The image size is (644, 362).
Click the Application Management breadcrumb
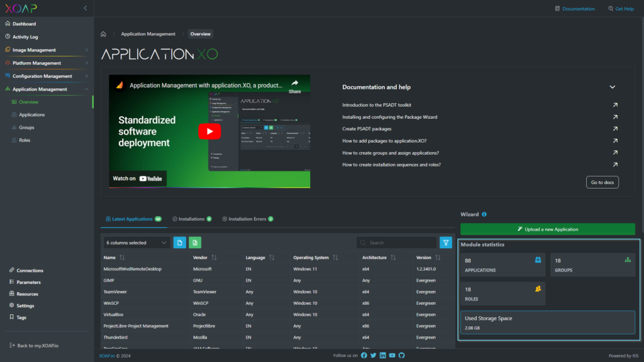pos(148,34)
